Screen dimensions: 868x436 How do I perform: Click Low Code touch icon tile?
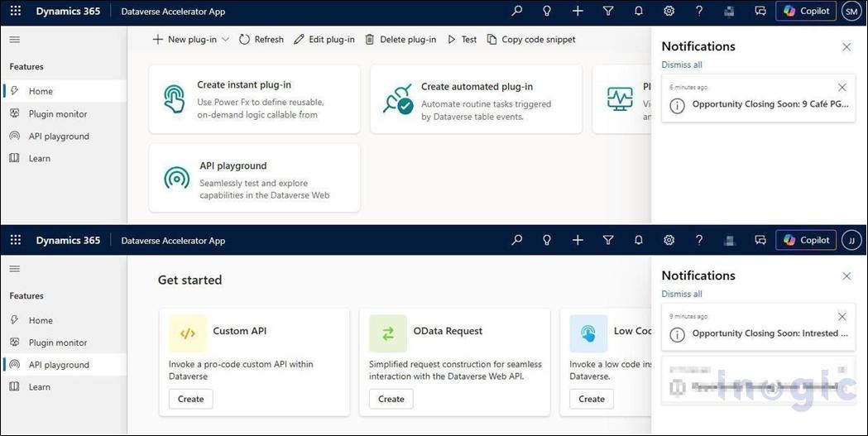tap(588, 333)
